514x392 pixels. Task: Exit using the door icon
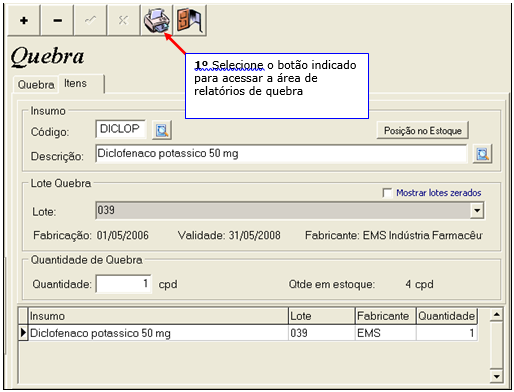point(190,20)
